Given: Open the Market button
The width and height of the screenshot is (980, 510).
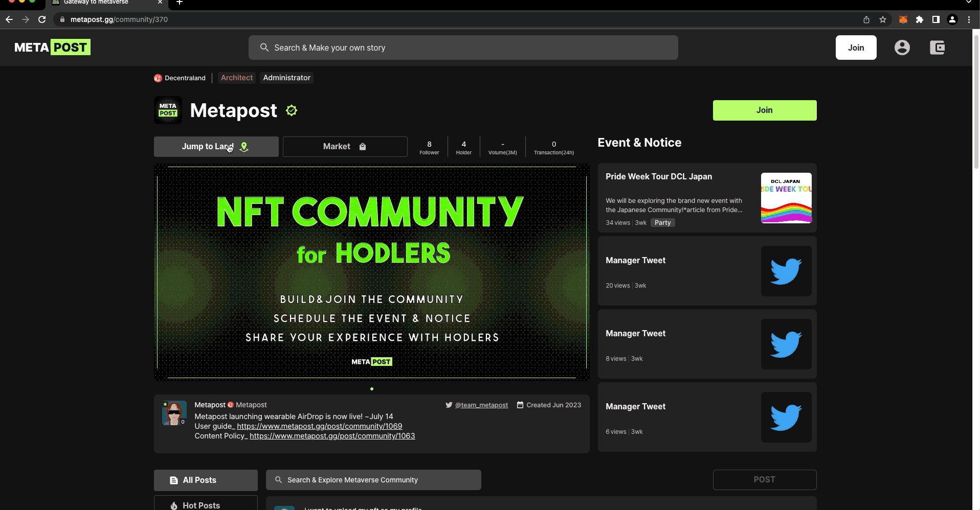Looking at the screenshot, I should (345, 147).
